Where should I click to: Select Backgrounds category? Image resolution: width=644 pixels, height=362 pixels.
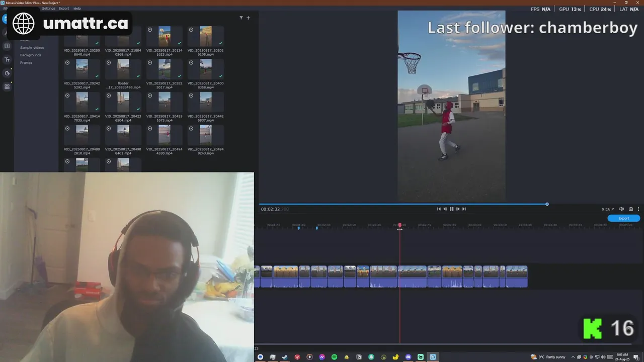tap(31, 55)
